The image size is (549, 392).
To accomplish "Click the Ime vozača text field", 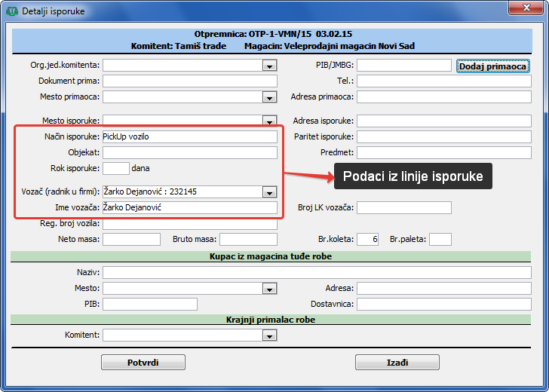I will 189,207.
